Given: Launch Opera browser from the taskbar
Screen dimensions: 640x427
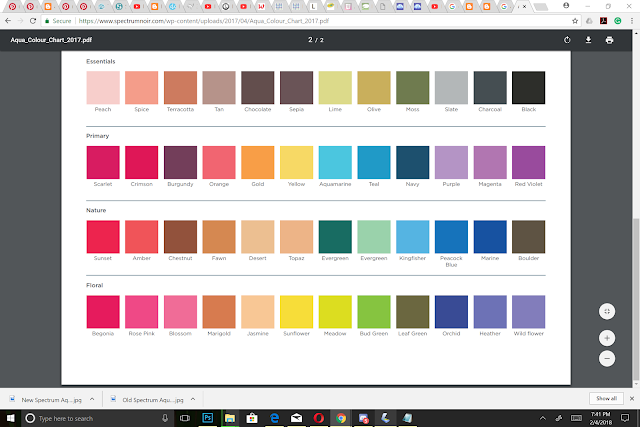Looking at the screenshot, I should [x=319, y=418].
